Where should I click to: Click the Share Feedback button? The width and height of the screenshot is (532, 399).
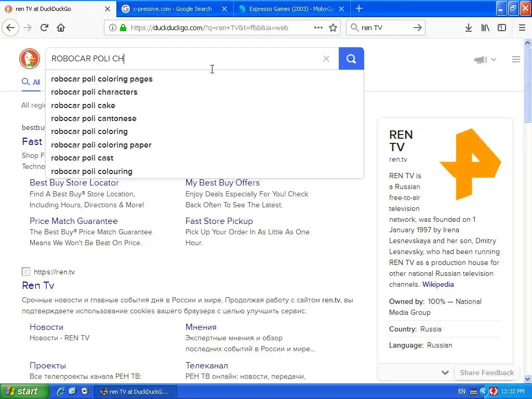487,373
